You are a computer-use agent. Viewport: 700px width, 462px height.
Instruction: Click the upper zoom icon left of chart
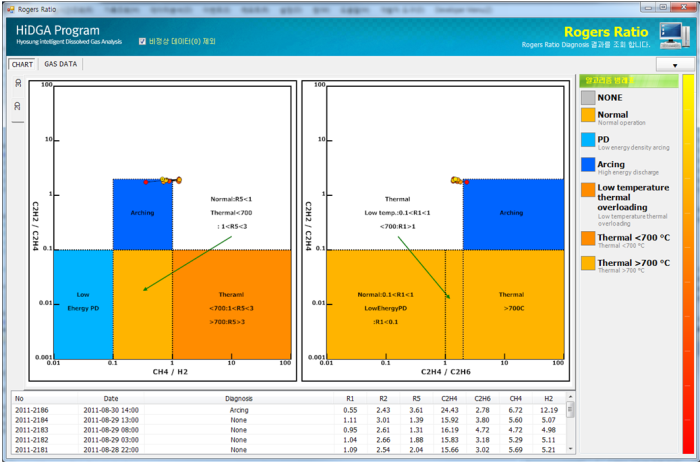point(18,83)
